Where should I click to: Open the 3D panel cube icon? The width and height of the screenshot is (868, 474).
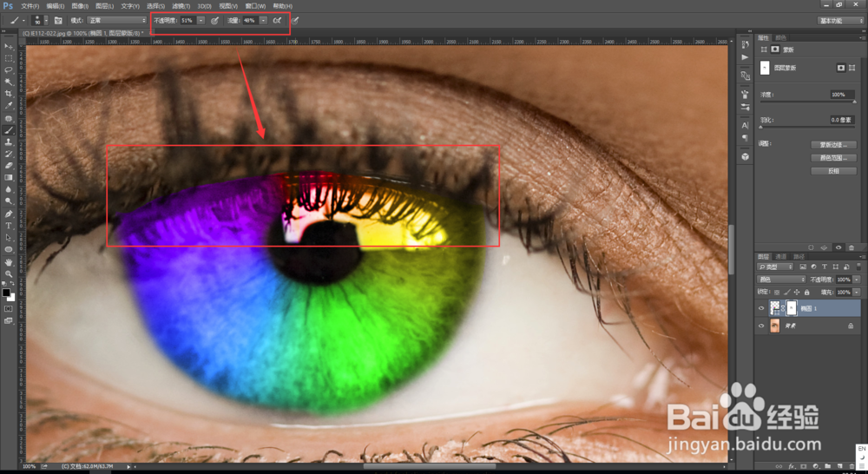point(745,157)
